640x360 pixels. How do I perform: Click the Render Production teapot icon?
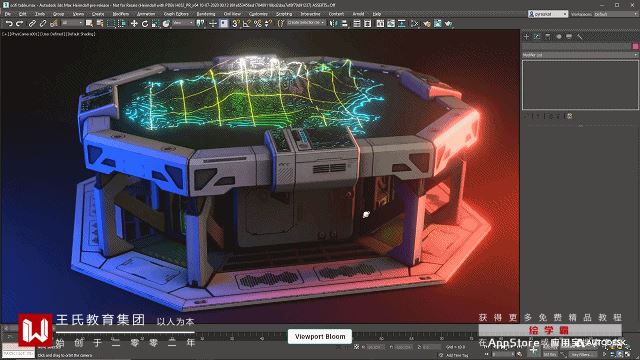pos(449,24)
